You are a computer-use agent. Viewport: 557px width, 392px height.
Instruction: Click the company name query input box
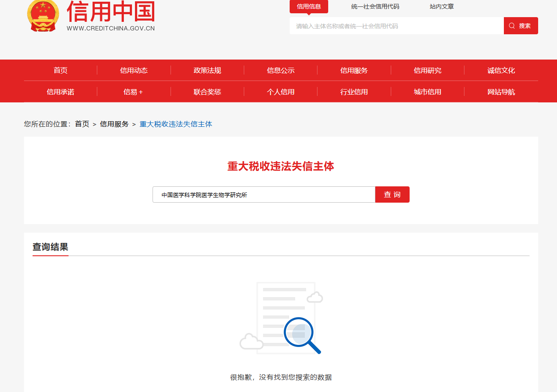point(264,195)
